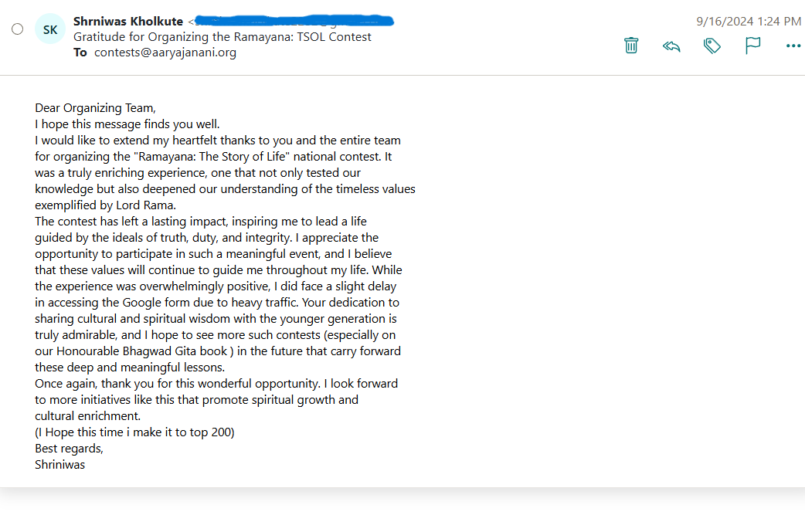The width and height of the screenshot is (805, 532).
Task: Reply all using the double-arrow icon
Action: [x=671, y=46]
